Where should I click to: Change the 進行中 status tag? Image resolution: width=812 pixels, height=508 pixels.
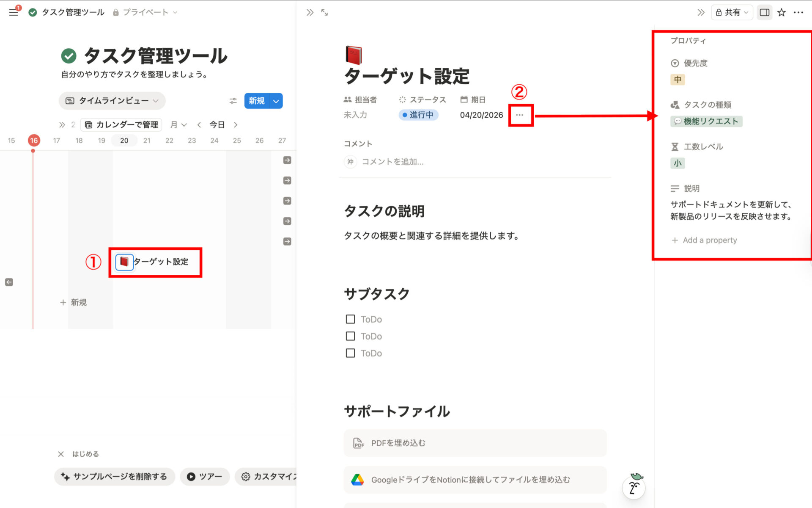pos(418,115)
